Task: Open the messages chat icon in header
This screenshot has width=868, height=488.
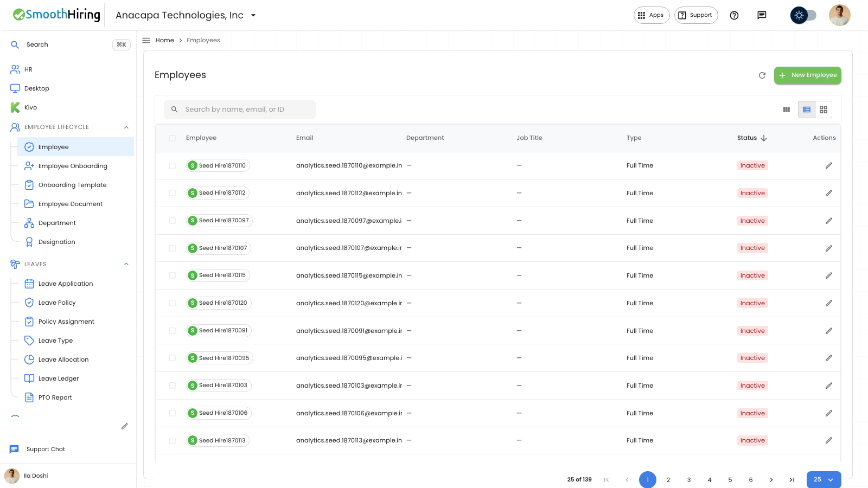Action: point(762,15)
